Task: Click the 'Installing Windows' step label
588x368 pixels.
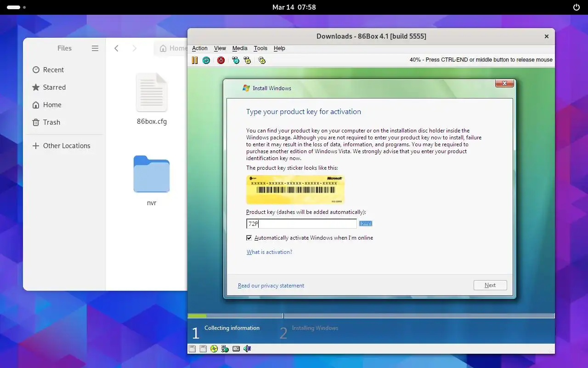Action: pyautogui.click(x=315, y=328)
